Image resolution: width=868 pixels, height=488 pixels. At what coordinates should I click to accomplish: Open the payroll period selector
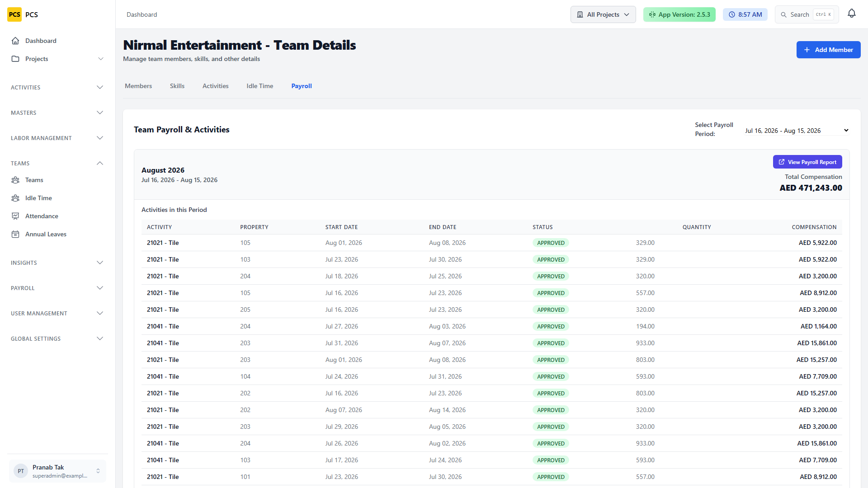[x=797, y=131]
